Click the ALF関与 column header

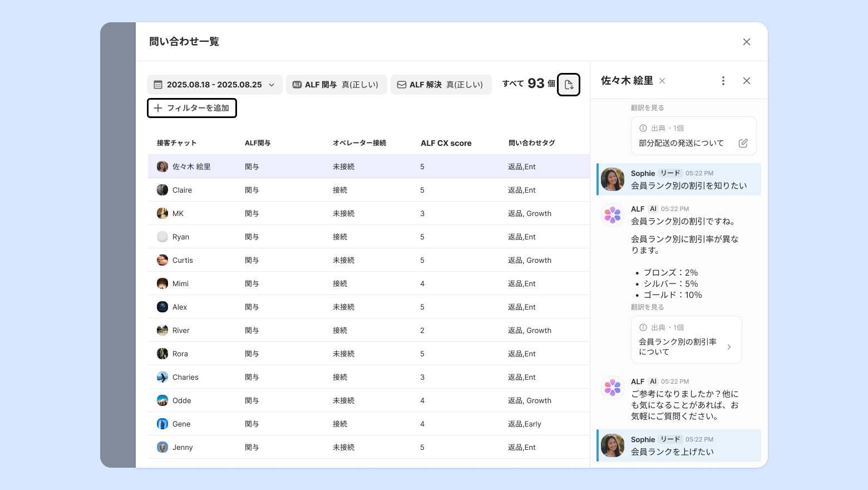tap(258, 143)
